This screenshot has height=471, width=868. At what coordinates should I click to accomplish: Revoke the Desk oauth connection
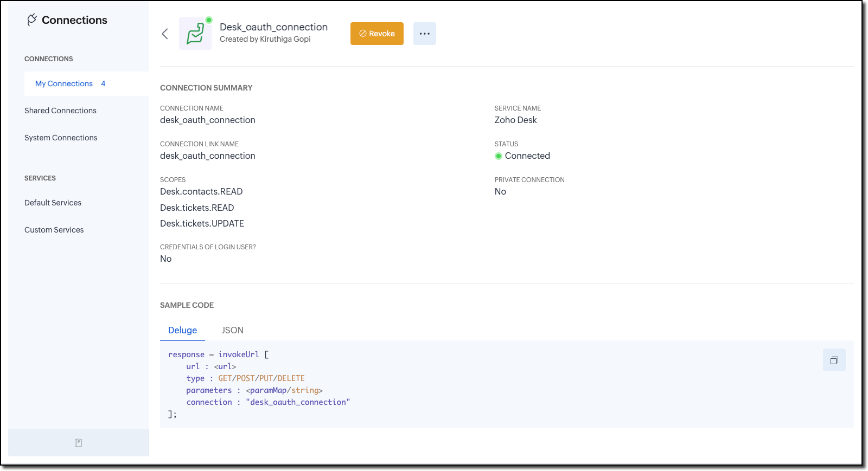pyautogui.click(x=376, y=34)
